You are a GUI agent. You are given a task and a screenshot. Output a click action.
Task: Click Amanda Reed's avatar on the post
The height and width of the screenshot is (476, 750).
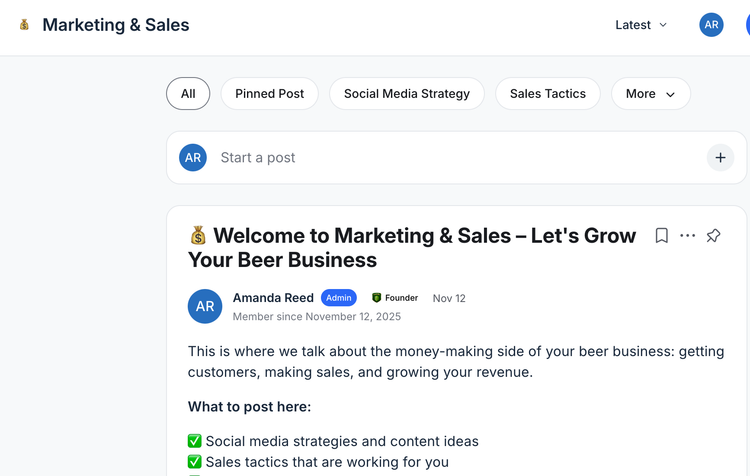click(205, 307)
